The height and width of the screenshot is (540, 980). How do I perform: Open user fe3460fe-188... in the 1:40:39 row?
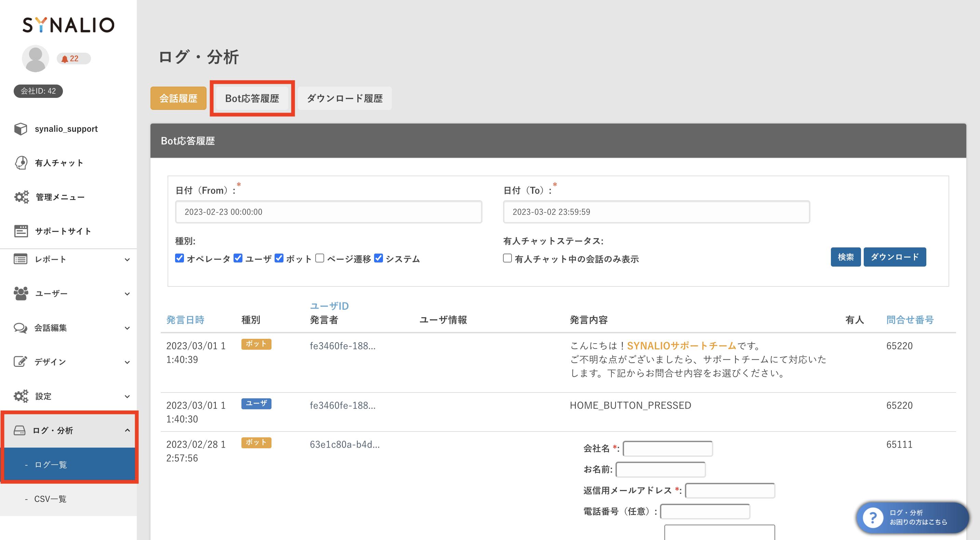pos(342,346)
